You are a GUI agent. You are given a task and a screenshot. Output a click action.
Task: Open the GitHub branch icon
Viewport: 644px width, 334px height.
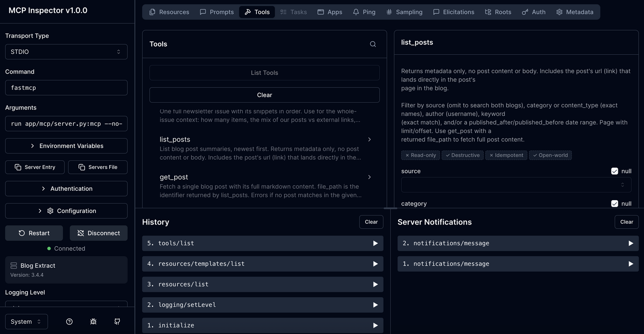click(x=117, y=322)
